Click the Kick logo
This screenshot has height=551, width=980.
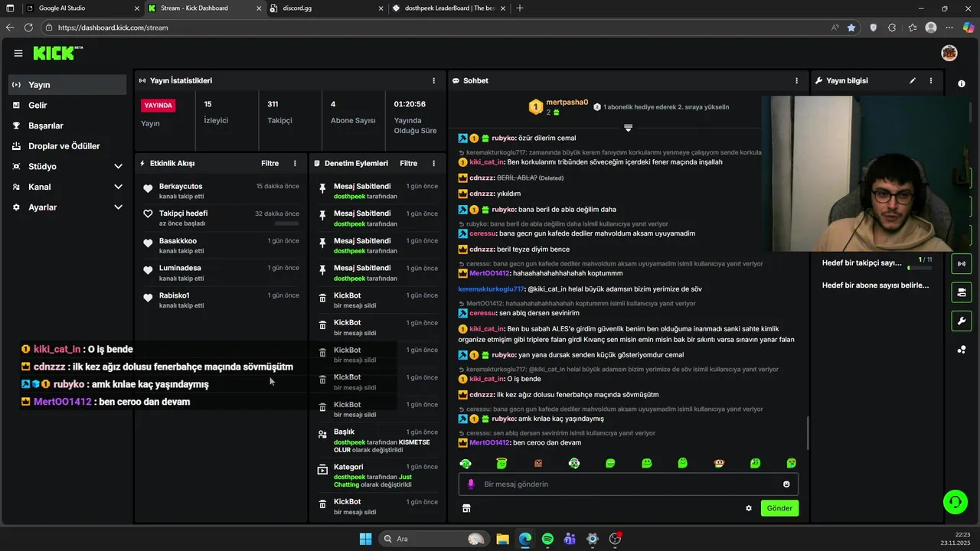coord(57,53)
